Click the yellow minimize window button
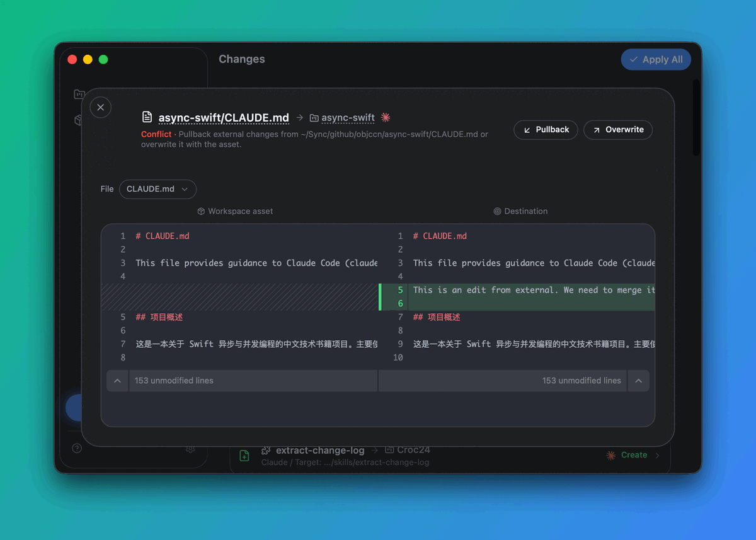Screen dimensions: 756x540 (88, 59)
